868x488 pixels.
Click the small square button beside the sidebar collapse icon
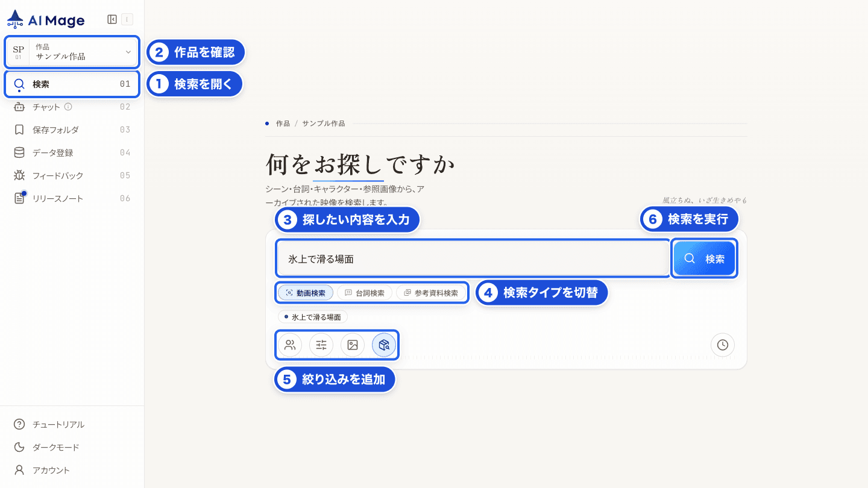(x=127, y=19)
